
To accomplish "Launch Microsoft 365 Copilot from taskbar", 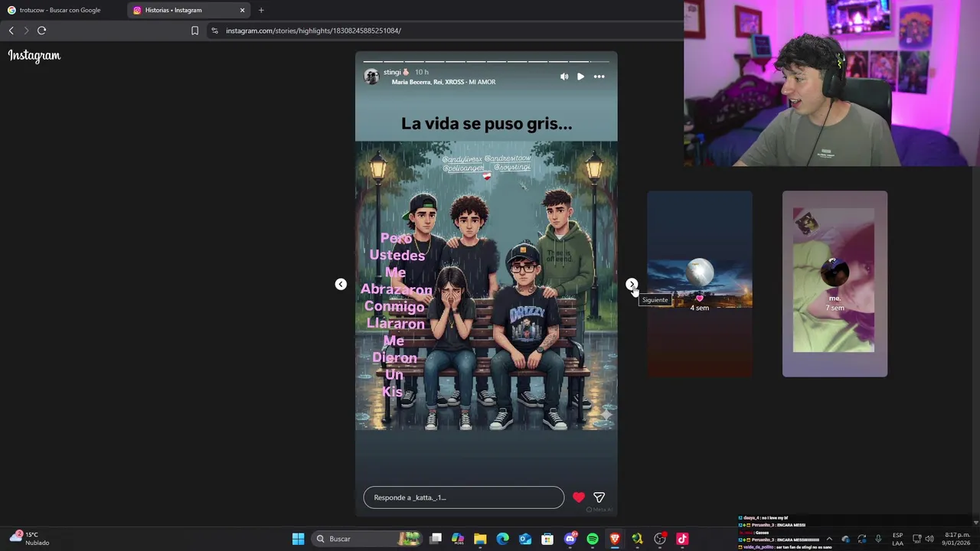I will click(x=458, y=539).
